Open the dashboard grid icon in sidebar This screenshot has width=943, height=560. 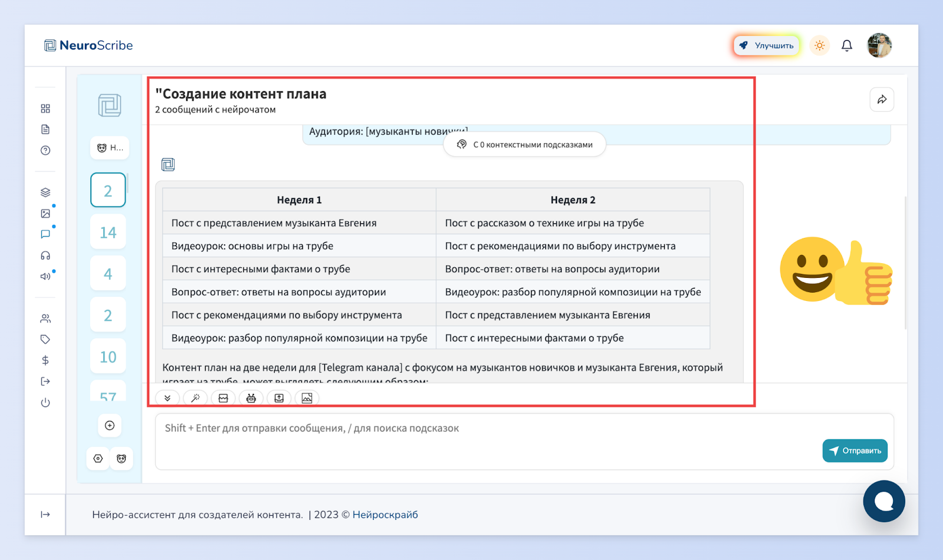45,108
